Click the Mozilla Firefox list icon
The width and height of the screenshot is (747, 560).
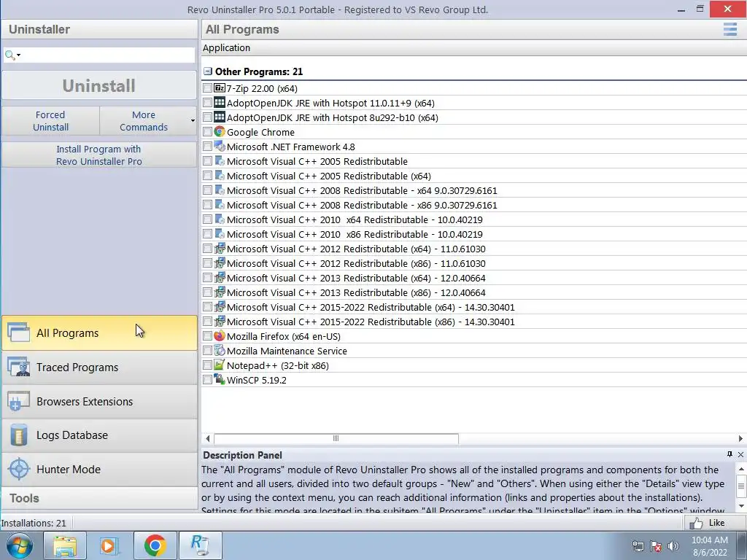pos(219,335)
